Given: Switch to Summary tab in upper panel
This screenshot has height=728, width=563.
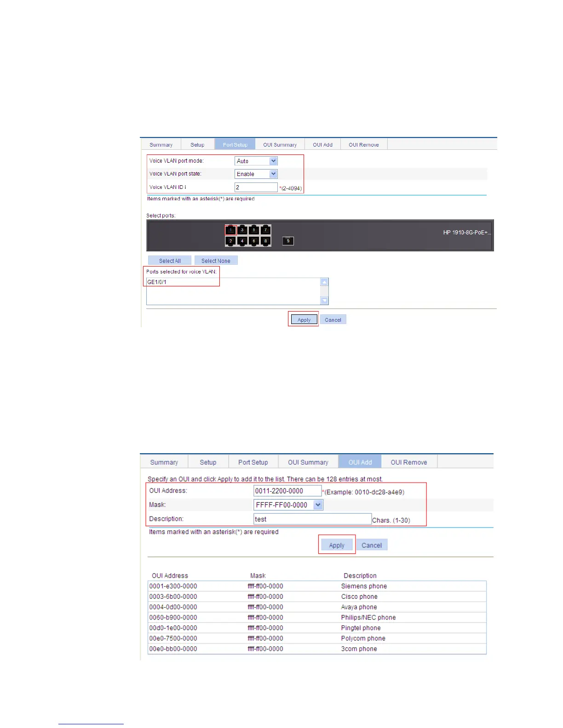Looking at the screenshot, I should tap(161, 144).
